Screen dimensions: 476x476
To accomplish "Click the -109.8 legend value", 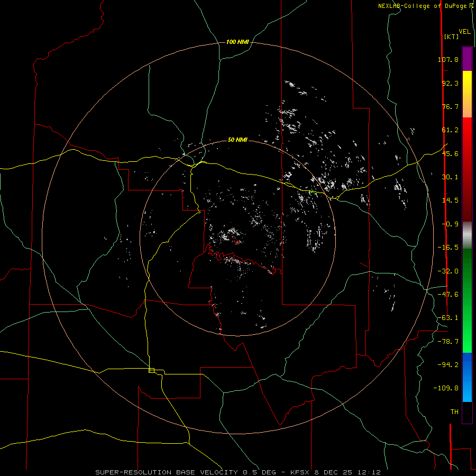I will [x=446, y=388].
